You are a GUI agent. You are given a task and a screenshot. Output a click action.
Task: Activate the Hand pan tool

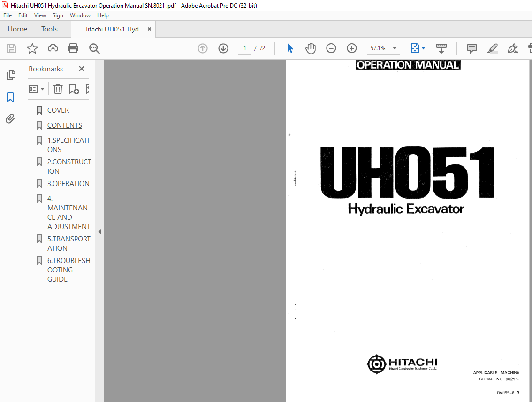[311, 48]
